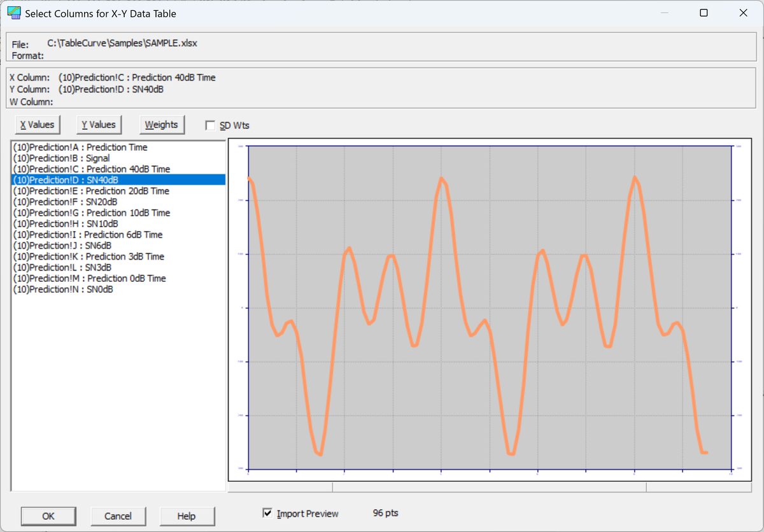Select column B : Signal
Image resolution: width=764 pixels, height=532 pixels.
118,158
